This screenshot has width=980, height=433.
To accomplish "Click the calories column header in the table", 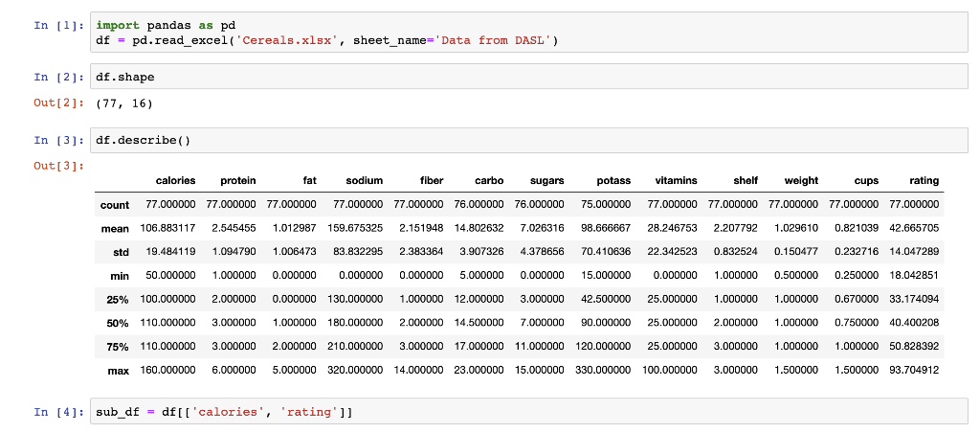I will coord(176,180).
